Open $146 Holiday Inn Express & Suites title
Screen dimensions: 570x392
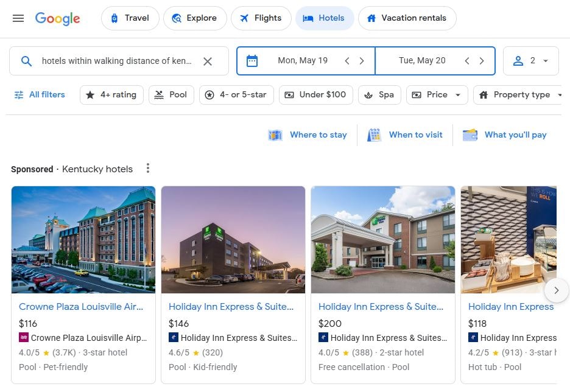pos(231,307)
